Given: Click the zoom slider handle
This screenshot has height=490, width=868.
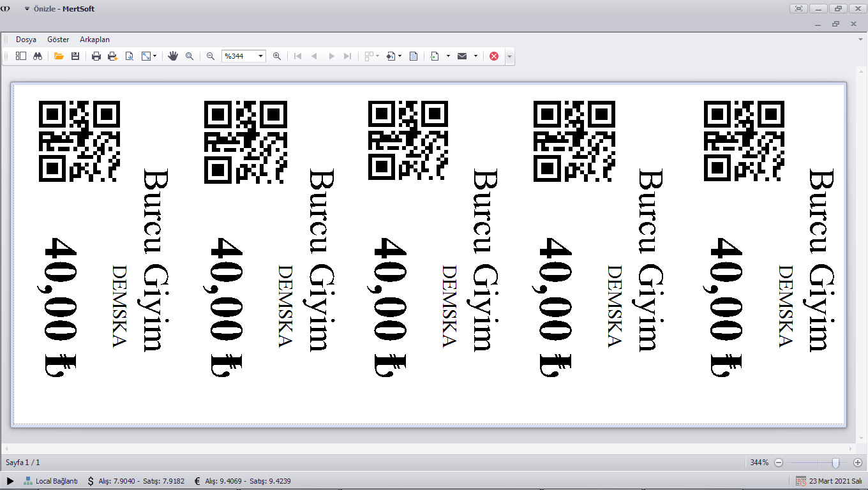Looking at the screenshot, I should (835, 463).
